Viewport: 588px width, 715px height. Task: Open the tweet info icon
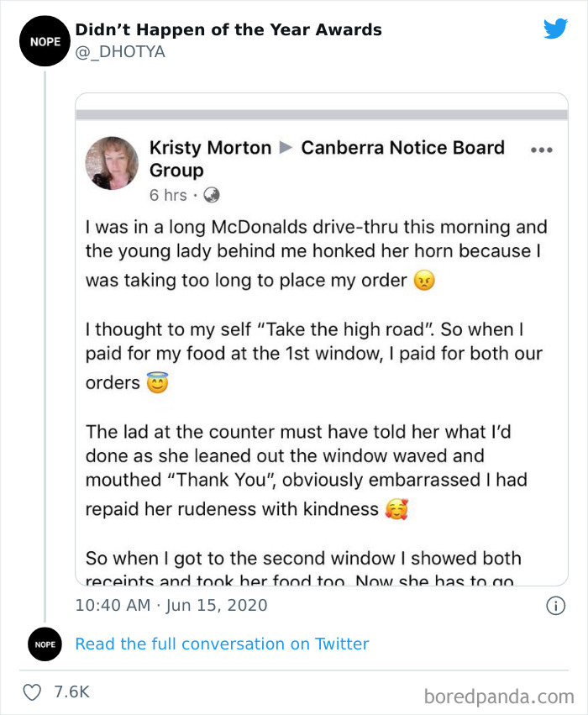pos(555,605)
